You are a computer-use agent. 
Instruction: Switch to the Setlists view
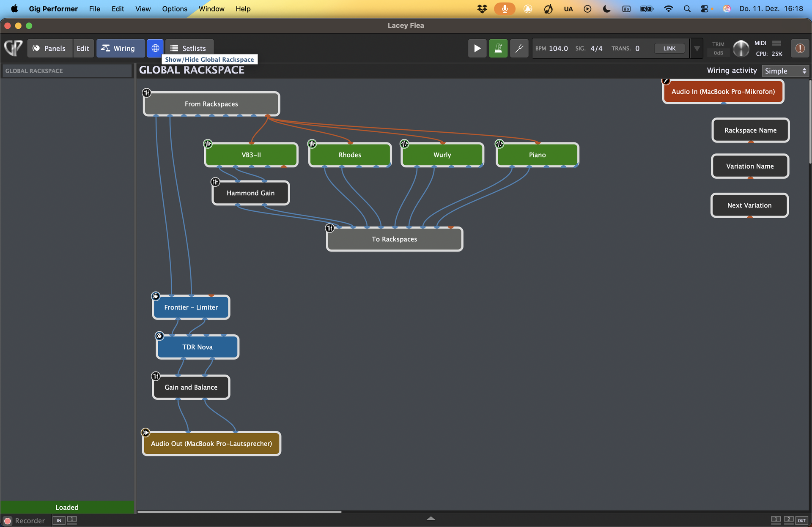click(189, 48)
